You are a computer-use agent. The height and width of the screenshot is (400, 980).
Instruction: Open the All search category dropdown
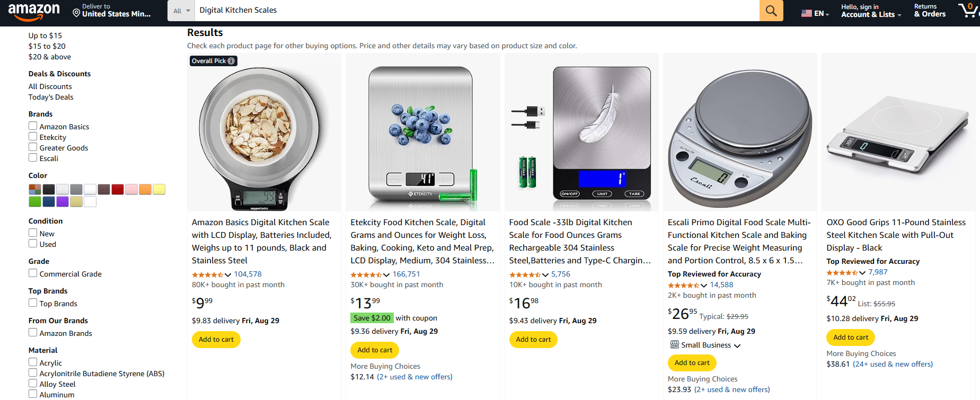tap(181, 10)
